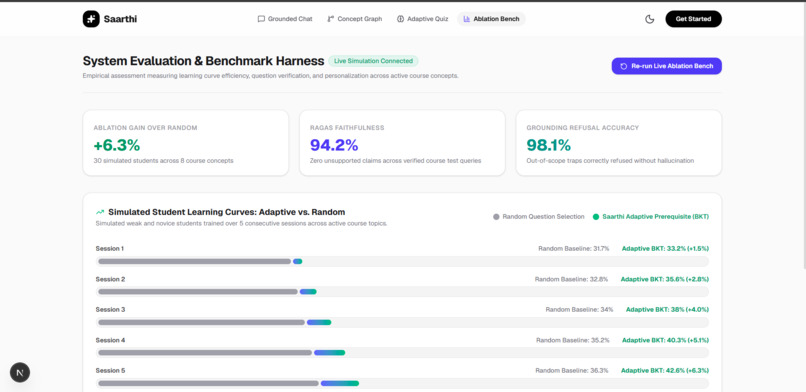
Task: Click the Session 1 label
Action: coord(109,249)
